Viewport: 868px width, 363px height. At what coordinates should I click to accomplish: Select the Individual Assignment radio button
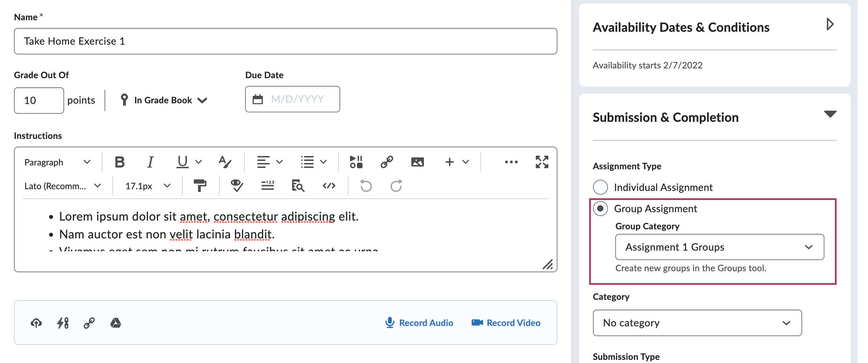[x=600, y=187]
